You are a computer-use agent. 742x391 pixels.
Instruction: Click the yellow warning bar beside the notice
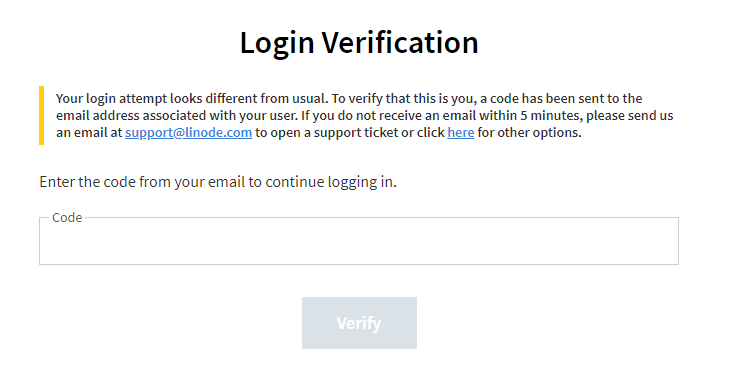pyautogui.click(x=42, y=116)
